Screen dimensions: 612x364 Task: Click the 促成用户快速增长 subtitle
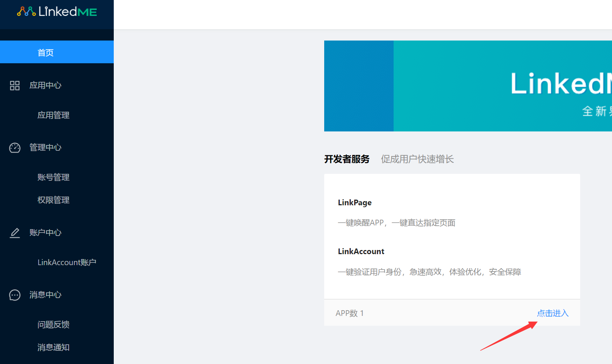(x=417, y=159)
